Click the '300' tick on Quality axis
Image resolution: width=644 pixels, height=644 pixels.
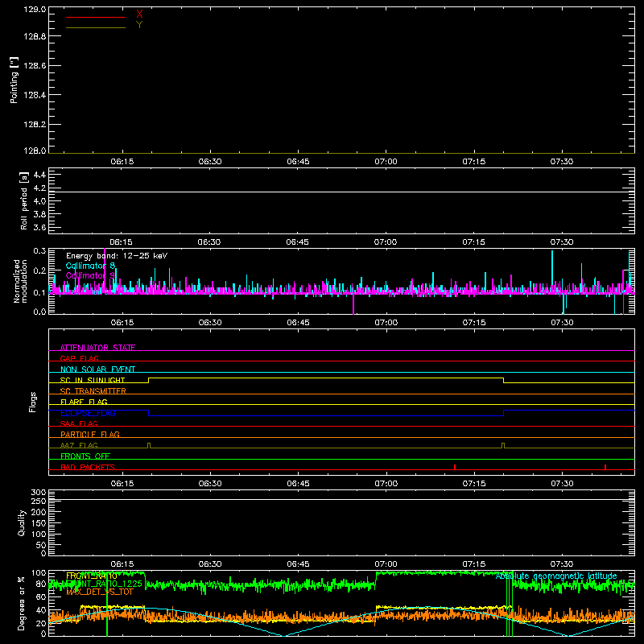39,492
